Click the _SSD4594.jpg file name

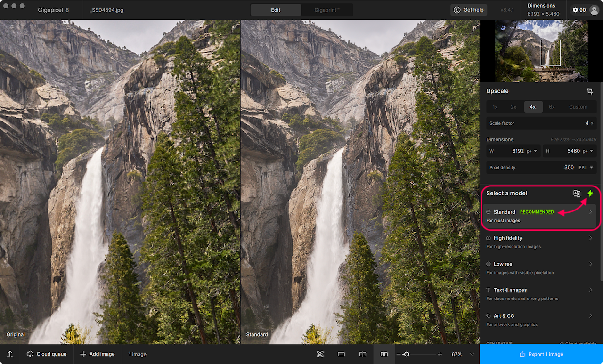[106, 10]
